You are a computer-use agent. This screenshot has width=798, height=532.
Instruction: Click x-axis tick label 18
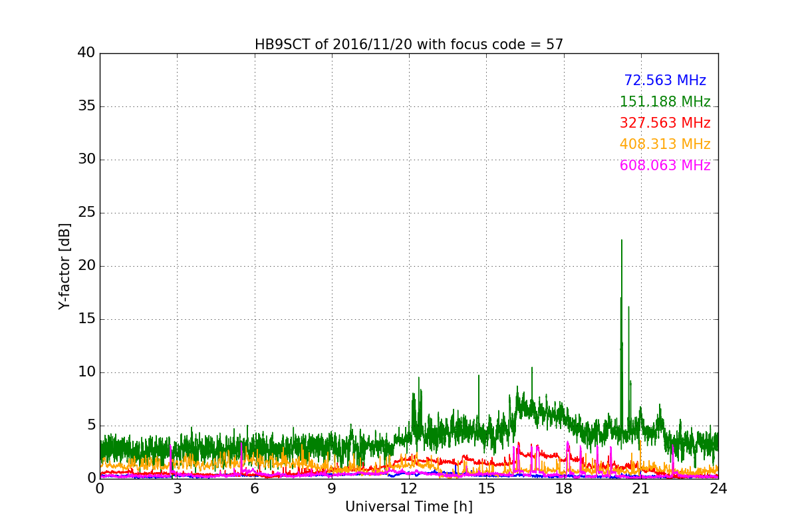[x=564, y=489]
